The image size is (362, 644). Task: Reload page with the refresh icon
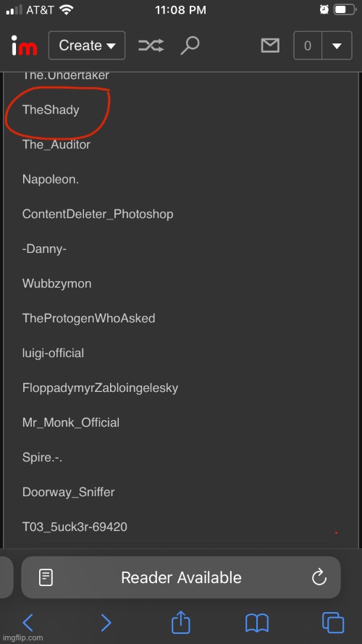pyautogui.click(x=319, y=577)
